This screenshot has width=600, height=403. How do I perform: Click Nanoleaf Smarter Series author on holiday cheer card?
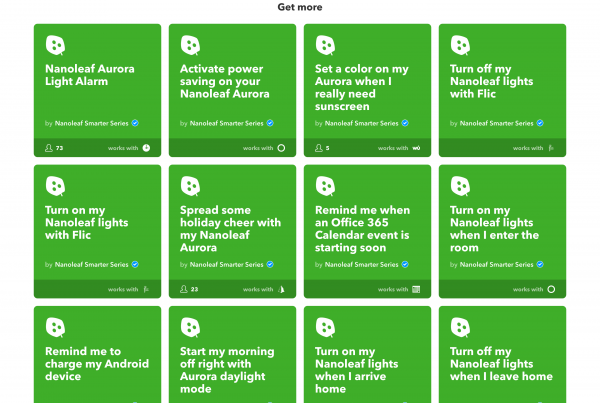click(227, 264)
